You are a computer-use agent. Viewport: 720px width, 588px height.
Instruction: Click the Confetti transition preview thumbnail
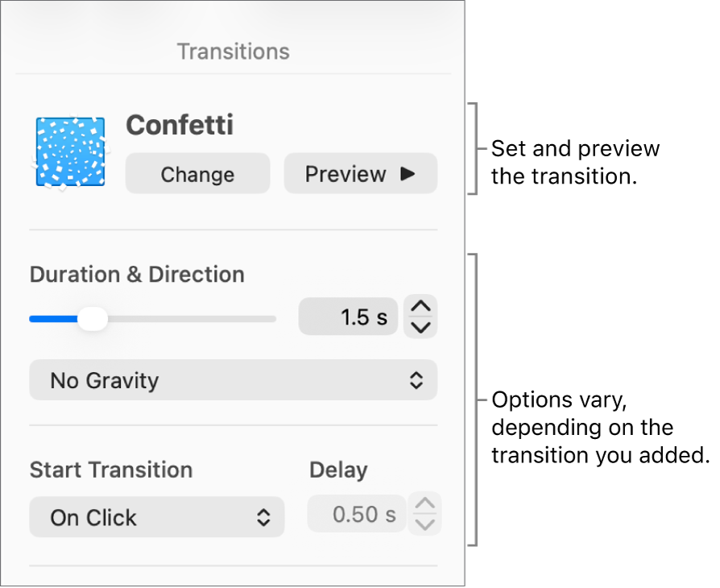click(69, 152)
